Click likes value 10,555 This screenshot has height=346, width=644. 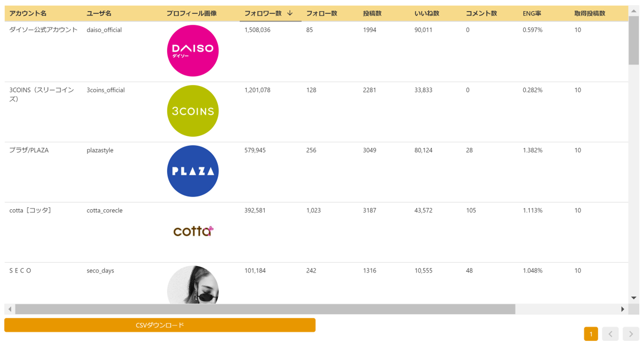point(423,271)
